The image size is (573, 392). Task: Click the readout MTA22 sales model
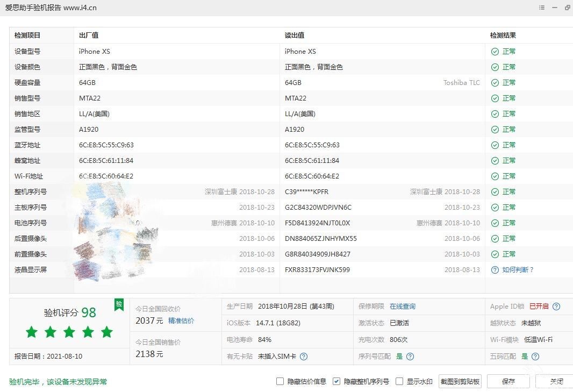(296, 98)
